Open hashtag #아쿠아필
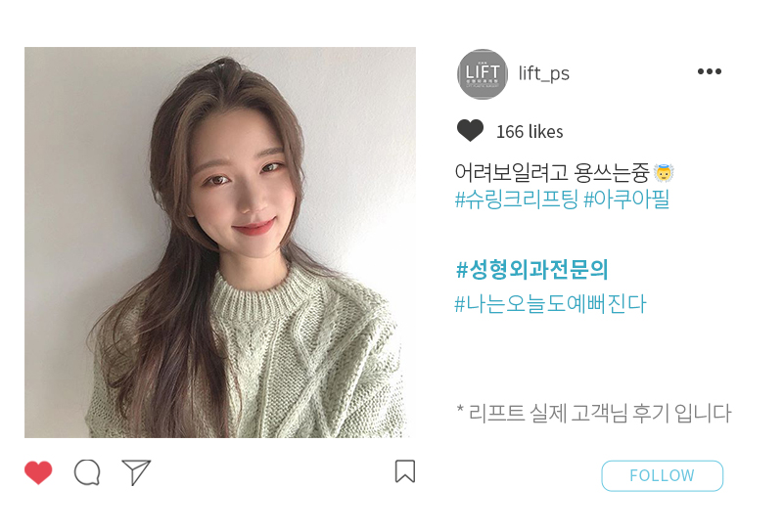Screen dimensions: 784x532 point(626,199)
